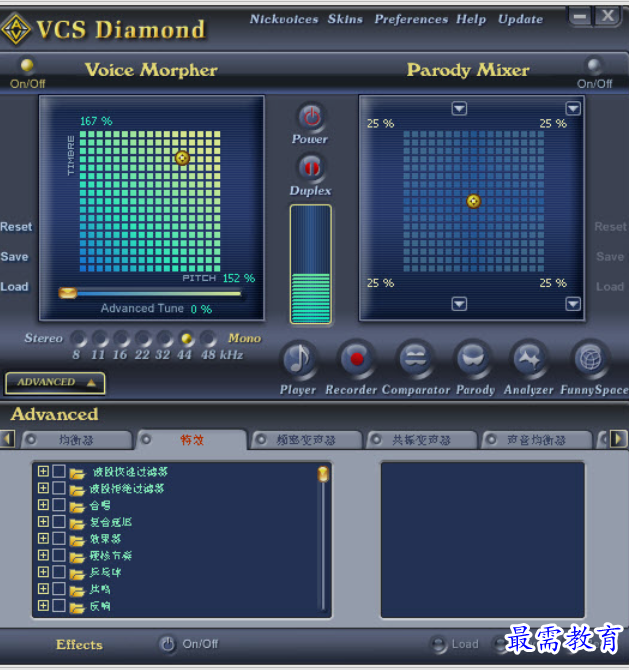Image resolution: width=629 pixels, height=670 pixels.
Task: Open the Help menu
Action: 471,19
